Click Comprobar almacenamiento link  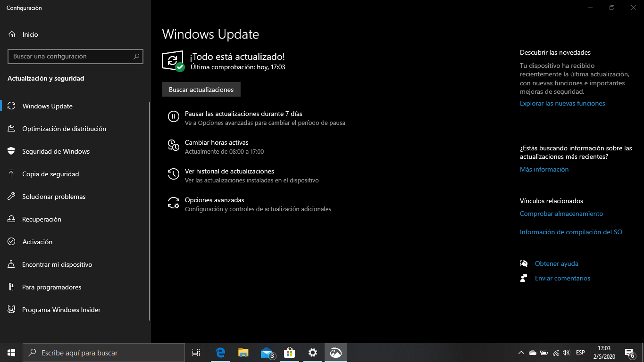pos(561,214)
